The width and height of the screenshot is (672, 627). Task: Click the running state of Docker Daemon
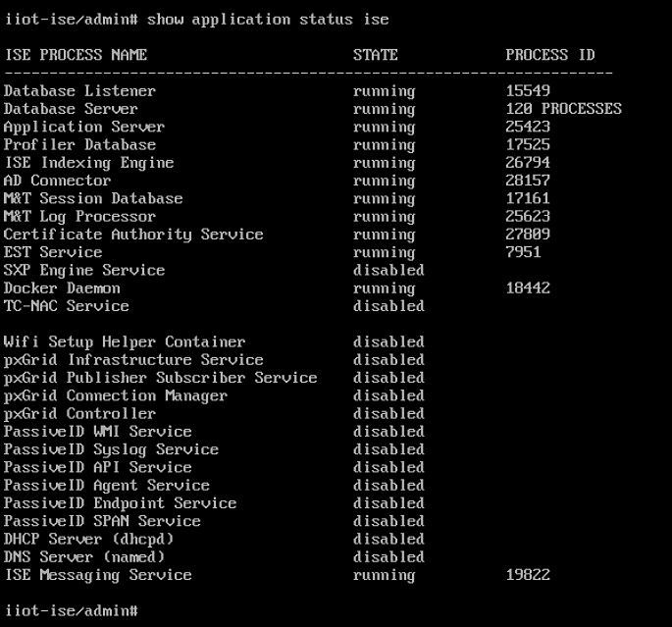pos(384,289)
